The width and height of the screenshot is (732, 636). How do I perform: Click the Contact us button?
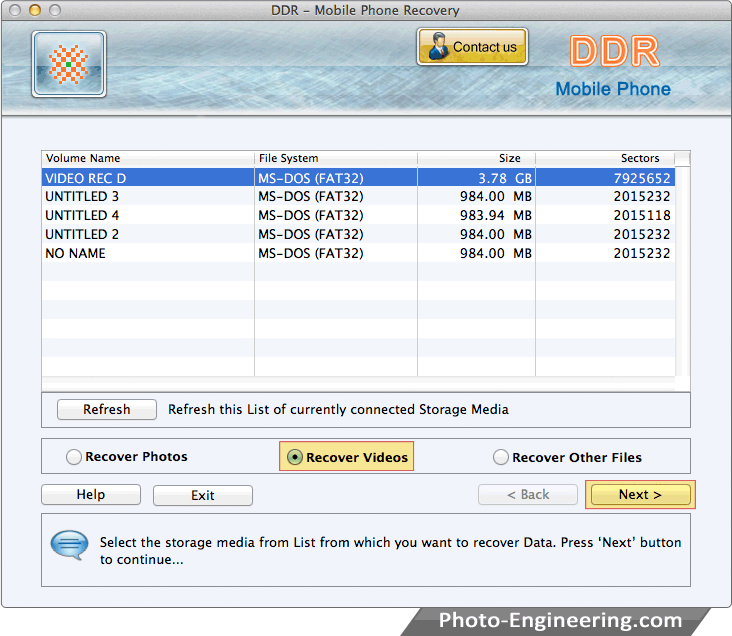tap(472, 47)
